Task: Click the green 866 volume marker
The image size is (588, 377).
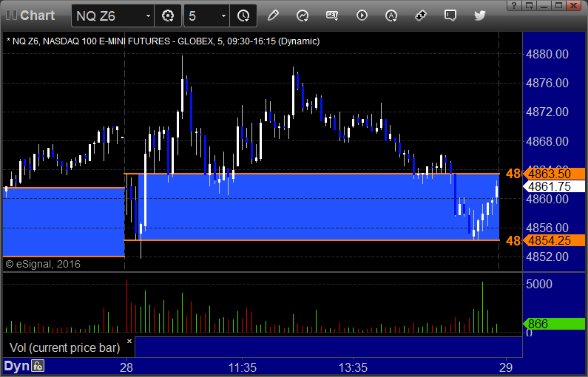Action: pos(554,324)
